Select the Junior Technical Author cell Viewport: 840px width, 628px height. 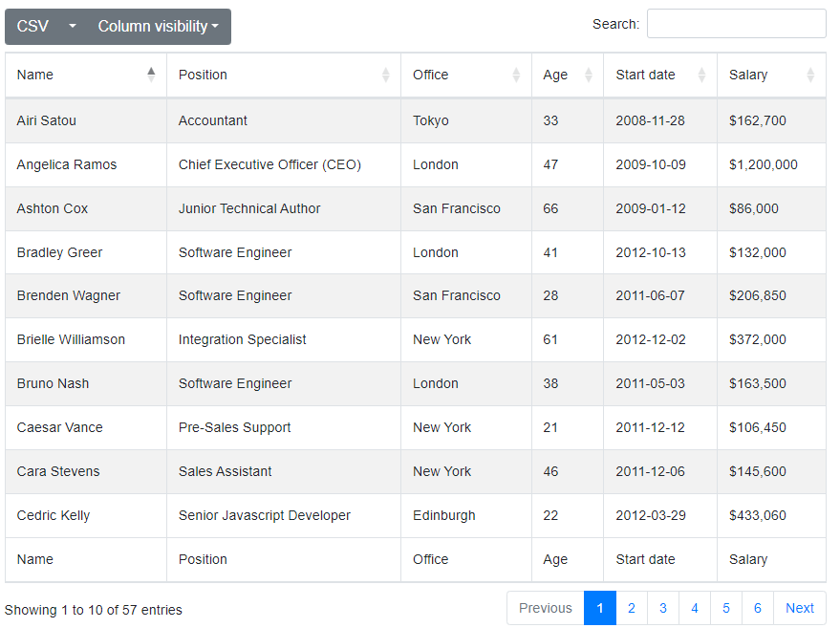(284, 208)
